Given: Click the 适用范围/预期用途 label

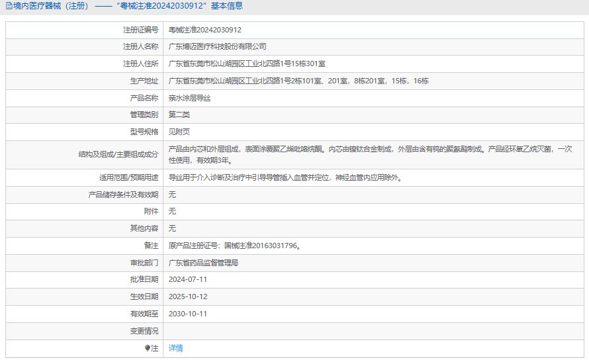Looking at the screenshot, I should tap(129, 177).
